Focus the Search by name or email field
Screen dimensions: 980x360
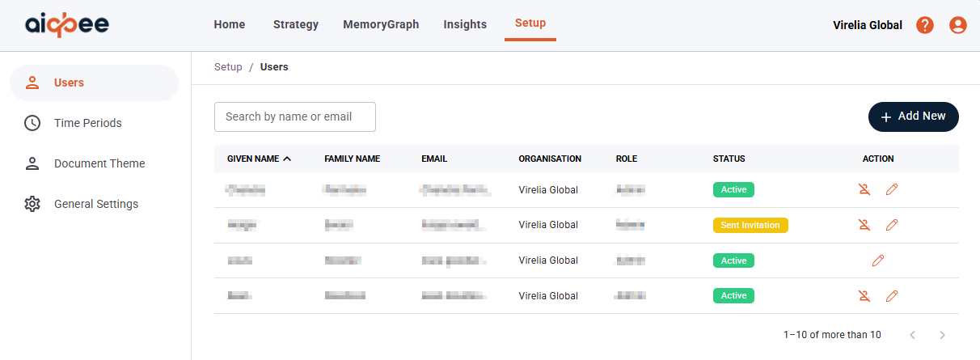[295, 116]
